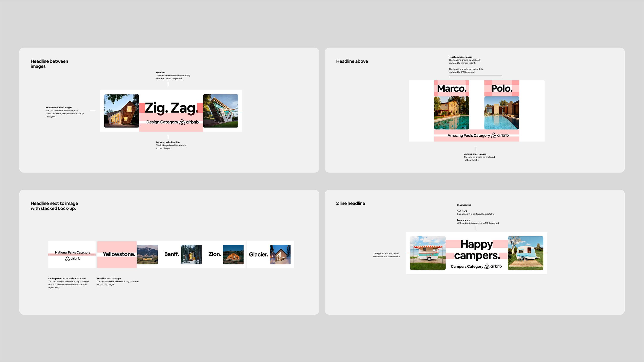Select the blue camper on deck photo
Screen dimensions: 644x362
click(526, 253)
